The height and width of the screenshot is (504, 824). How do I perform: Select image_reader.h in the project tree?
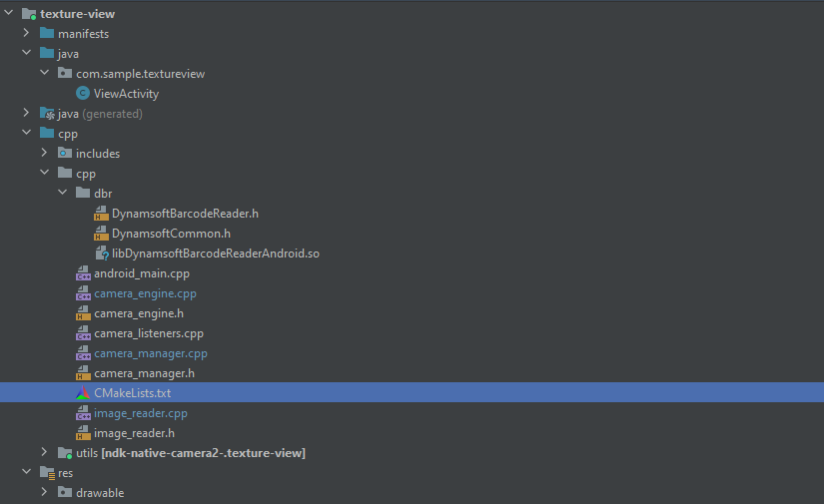tap(134, 433)
